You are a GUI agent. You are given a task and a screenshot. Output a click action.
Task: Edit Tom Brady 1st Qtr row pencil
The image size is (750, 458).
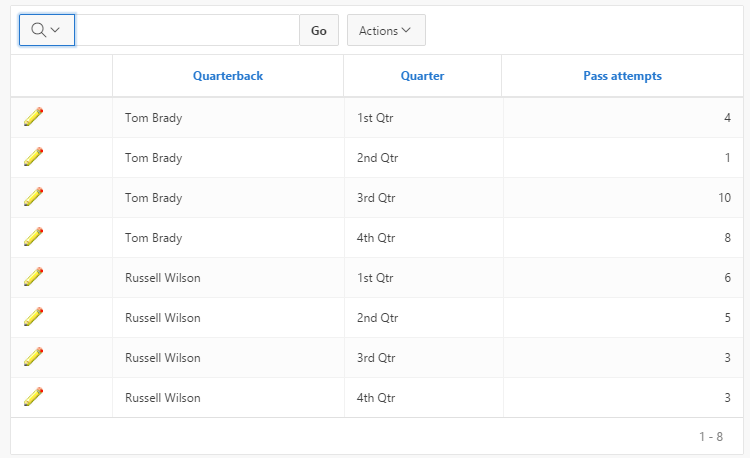click(33, 117)
